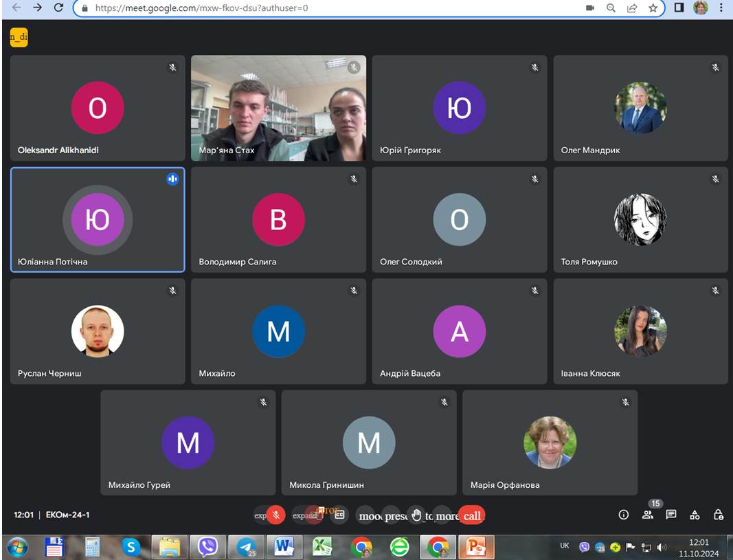This screenshot has height=560, width=733.
Task: Open the meeting details info icon
Action: (624, 515)
